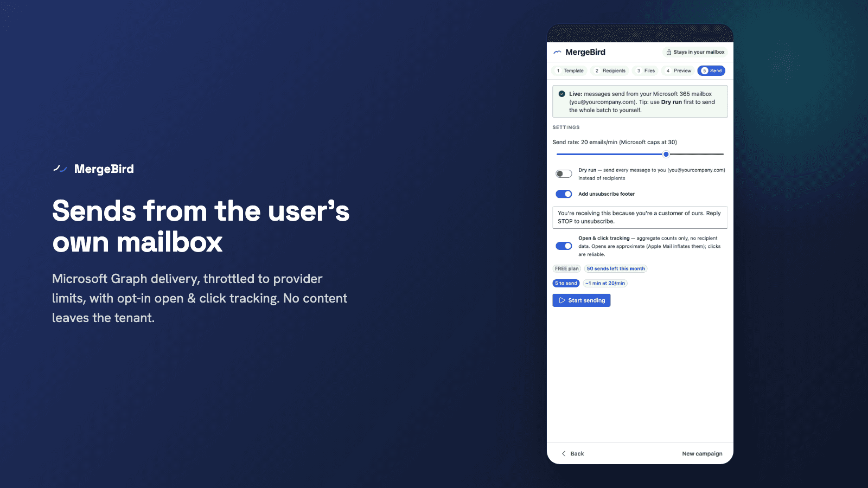
Task: Click the send rate slider handle
Action: (666, 154)
